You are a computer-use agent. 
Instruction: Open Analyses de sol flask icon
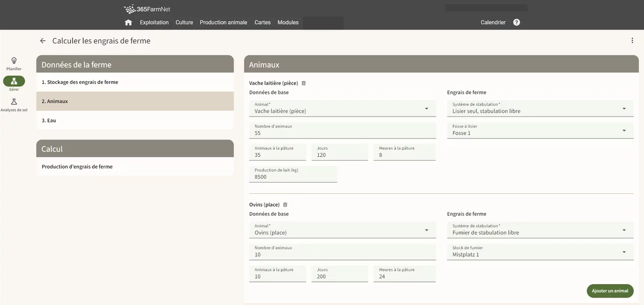14,102
